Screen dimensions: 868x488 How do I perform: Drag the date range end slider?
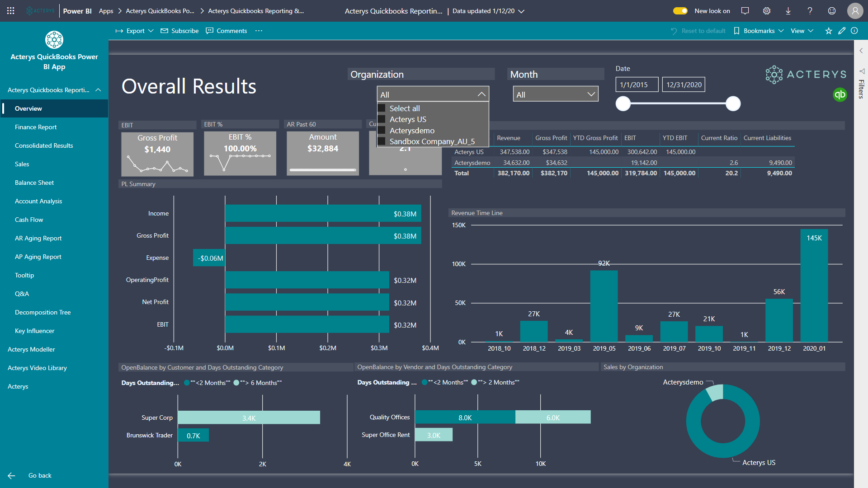tap(734, 103)
